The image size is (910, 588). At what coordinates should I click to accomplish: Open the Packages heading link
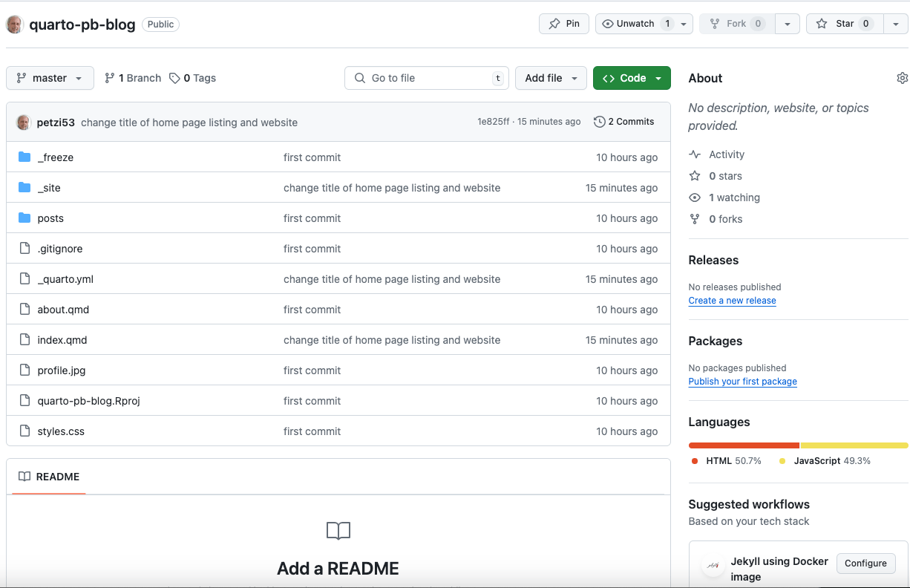715,341
